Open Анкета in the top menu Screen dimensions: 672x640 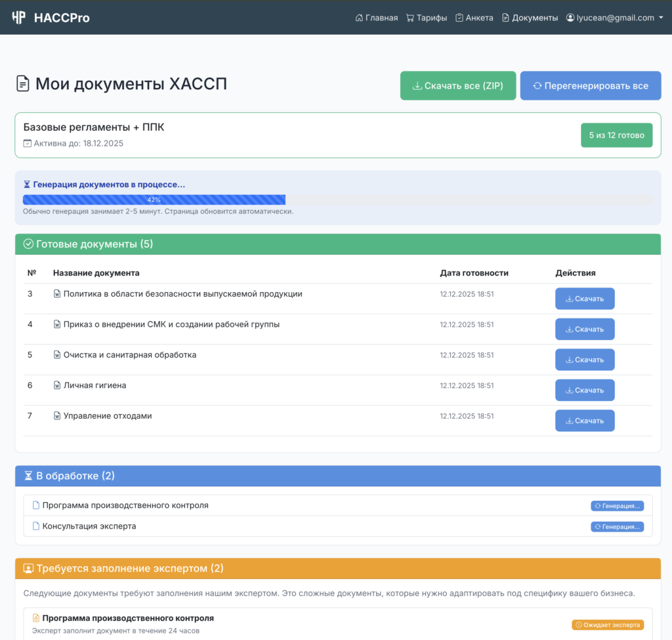click(474, 18)
